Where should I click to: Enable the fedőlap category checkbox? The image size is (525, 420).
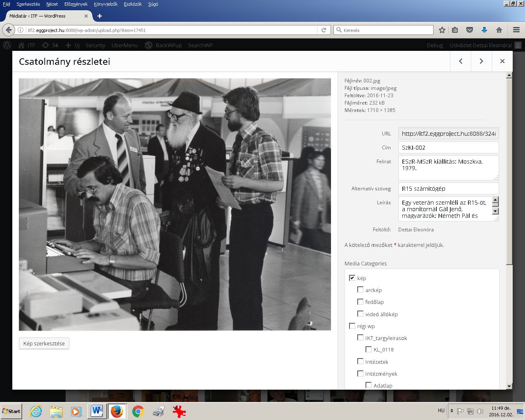coord(360,302)
